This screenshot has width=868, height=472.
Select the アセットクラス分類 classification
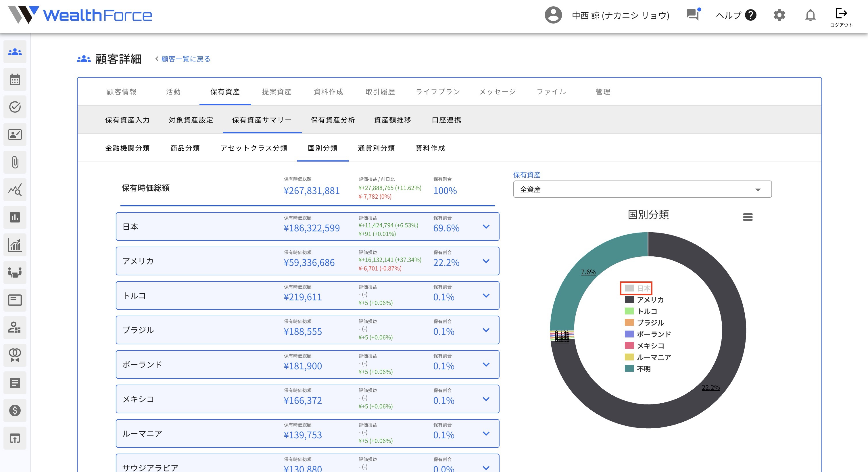pyautogui.click(x=254, y=148)
